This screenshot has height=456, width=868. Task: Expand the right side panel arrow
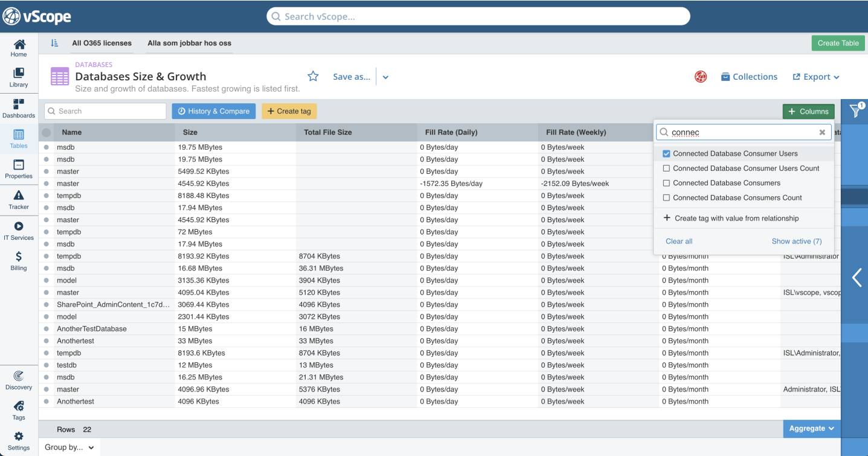pos(856,277)
